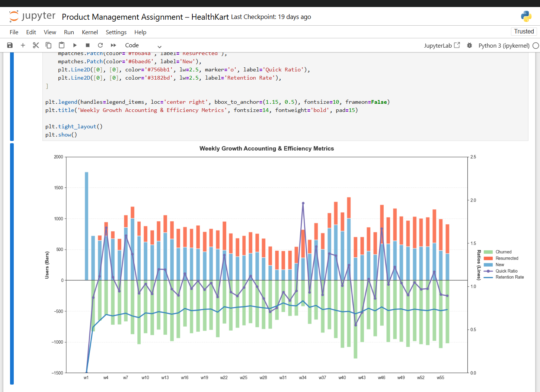540x392 pixels.
Task: Open the Settings menu
Action: tap(116, 32)
